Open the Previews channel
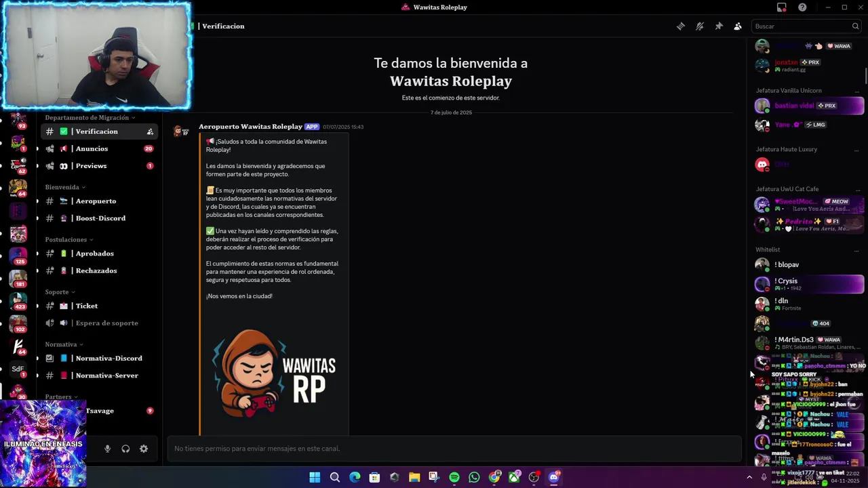The image size is (868, 488). [x=100, y=166]
